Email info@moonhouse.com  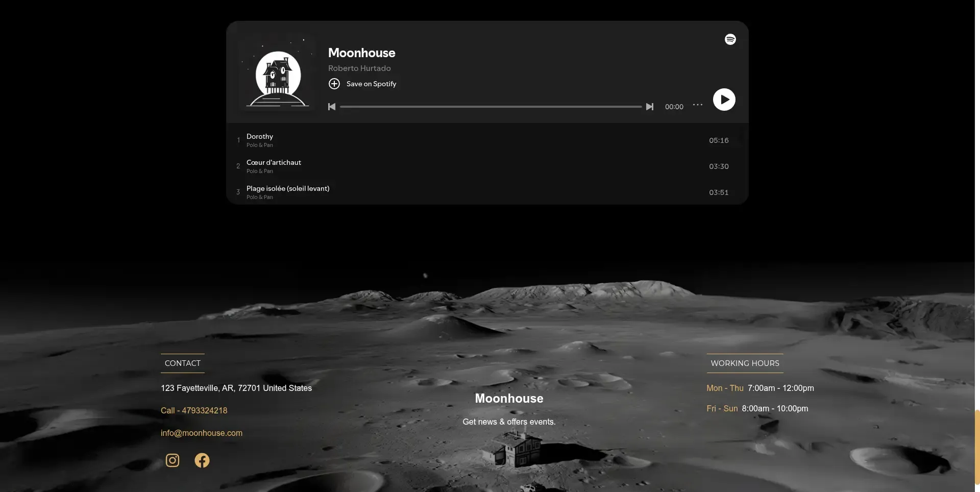201,433
